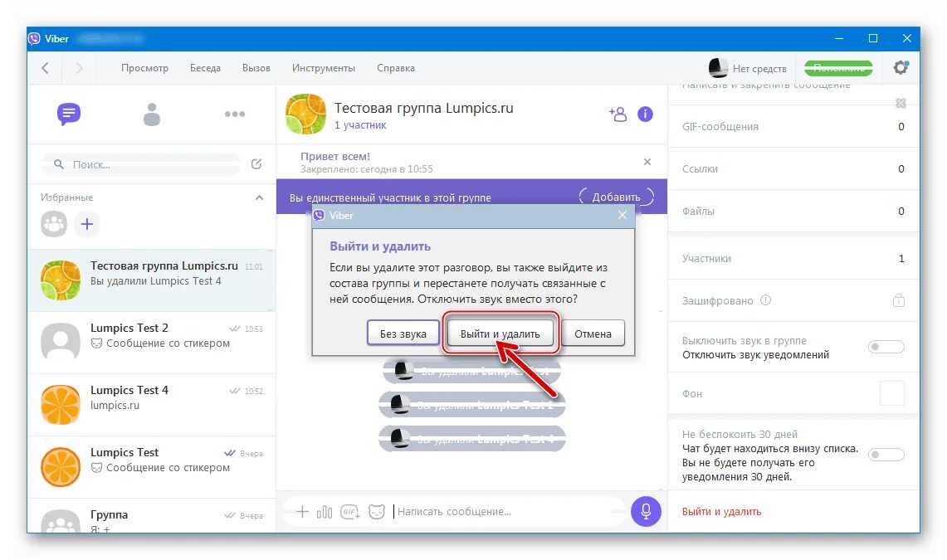Click the poll/chart icon in message bar

tap(325, 512)
